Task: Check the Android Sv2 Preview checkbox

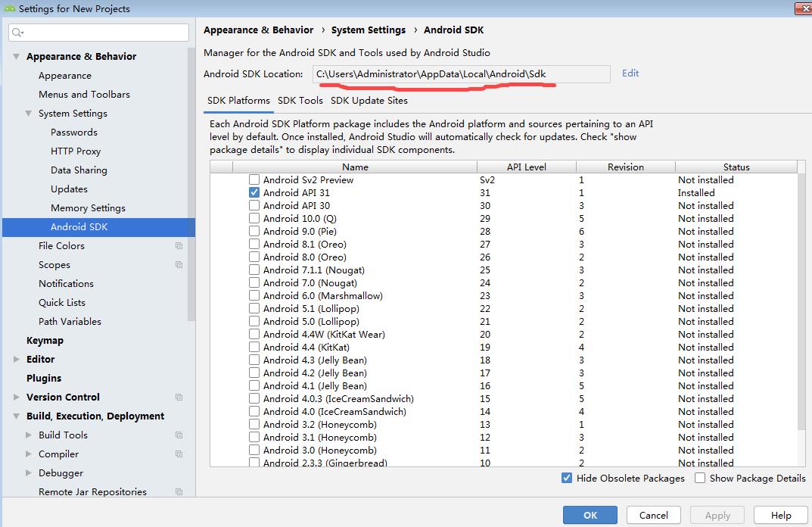Action: point(254,179)
